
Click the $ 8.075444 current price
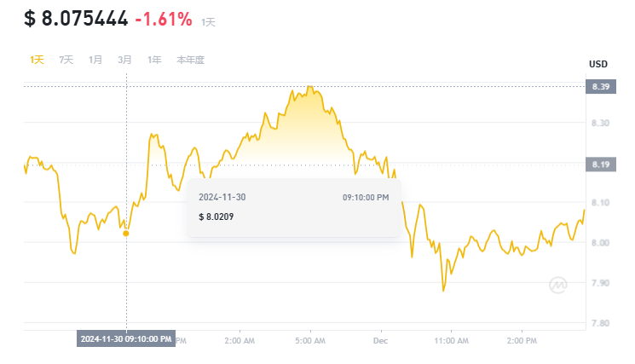pos(77,19)
